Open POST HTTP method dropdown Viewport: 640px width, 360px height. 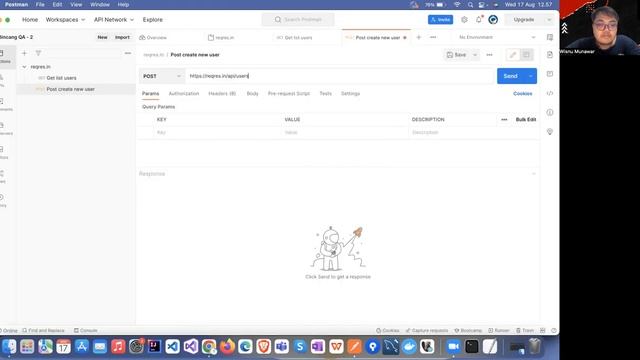(x=162, y=76)
